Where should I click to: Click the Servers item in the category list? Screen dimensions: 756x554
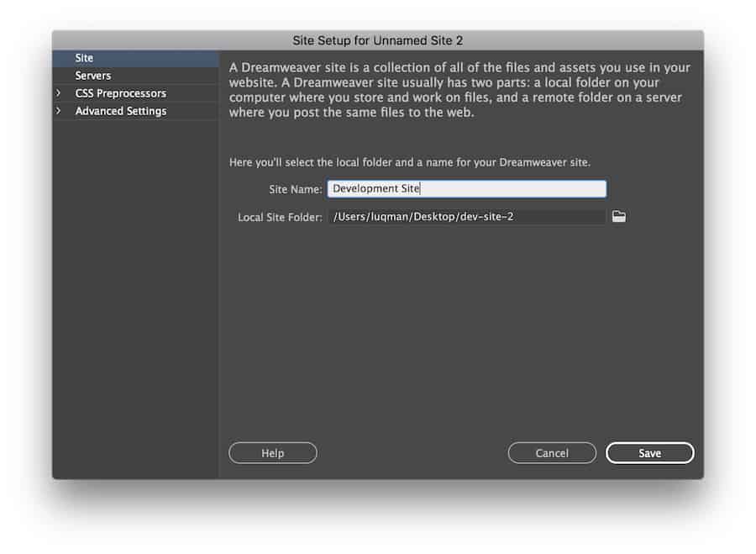[92, 75]
